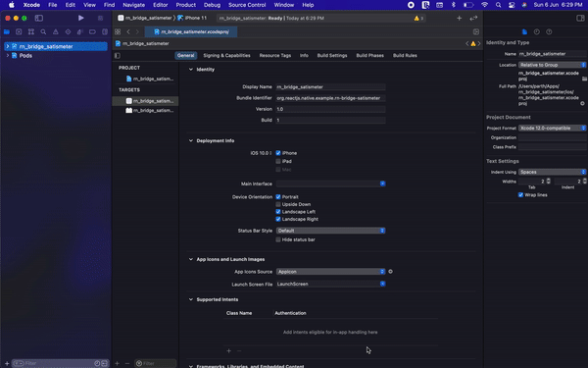The width and height of the screenshot is (588, 368).
Task: Show the File inspector tab icon
Action: point(524,32)
